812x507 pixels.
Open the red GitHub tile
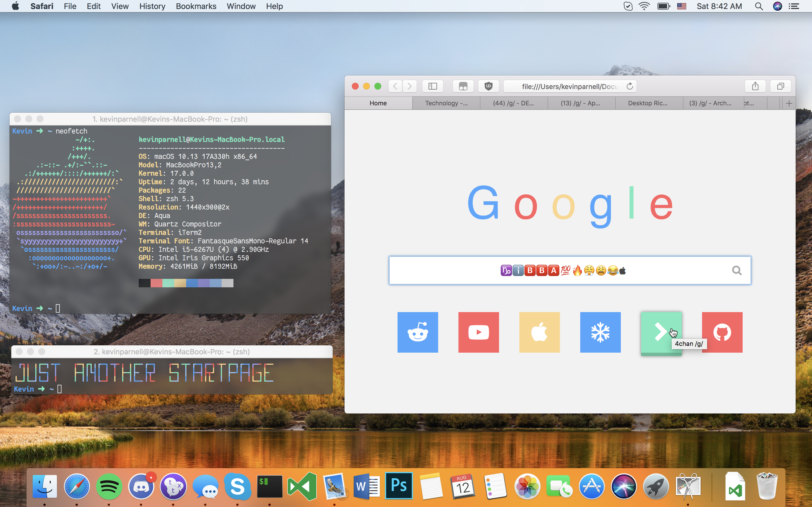tap(722, 332)
